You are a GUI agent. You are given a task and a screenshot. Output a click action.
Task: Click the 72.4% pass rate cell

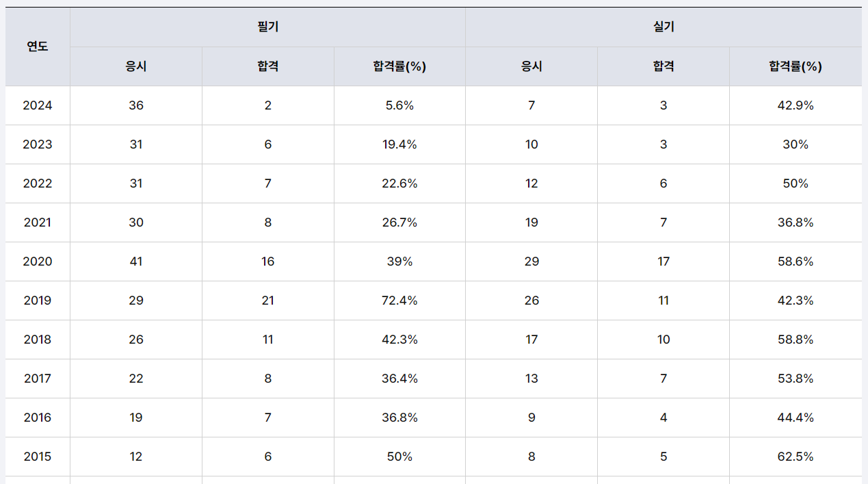tap(399, 301)
